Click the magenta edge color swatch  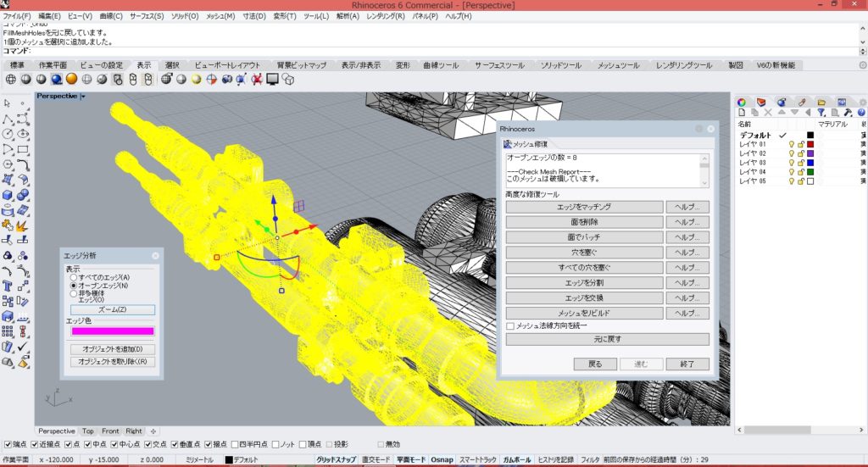tap(113, 331)
